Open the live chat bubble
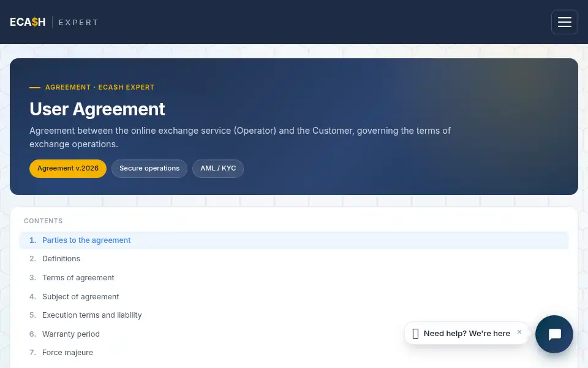Image resolution: width=588 pixels, height=368 pixels. pos(554,334)
